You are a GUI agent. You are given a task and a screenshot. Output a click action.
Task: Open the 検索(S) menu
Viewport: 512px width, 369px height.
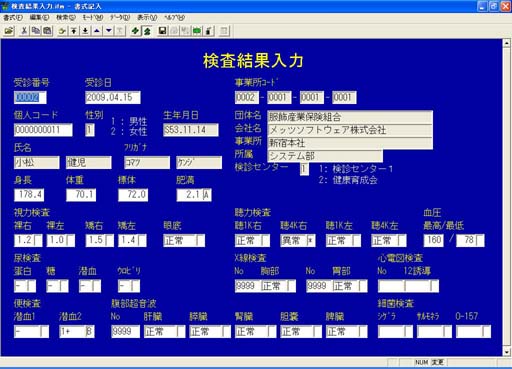click(x=66, y=18)
